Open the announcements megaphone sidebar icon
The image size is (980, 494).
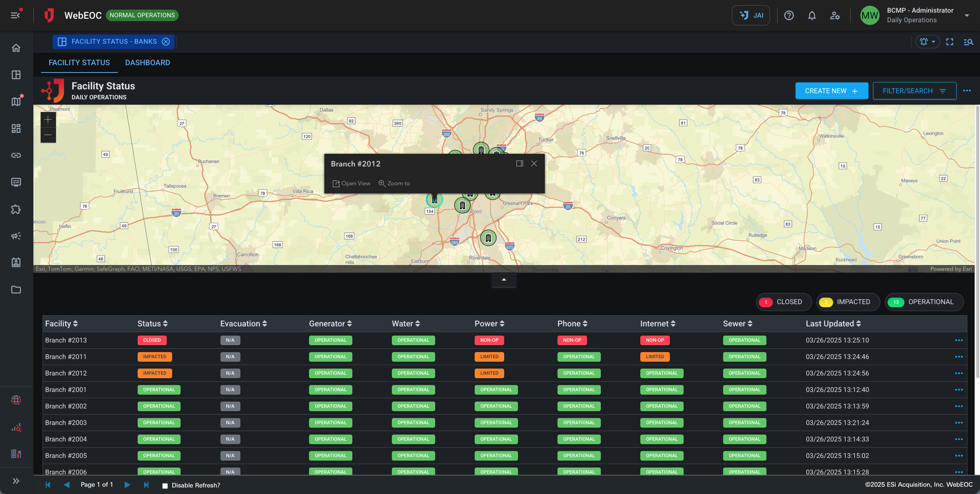point(16,236)
